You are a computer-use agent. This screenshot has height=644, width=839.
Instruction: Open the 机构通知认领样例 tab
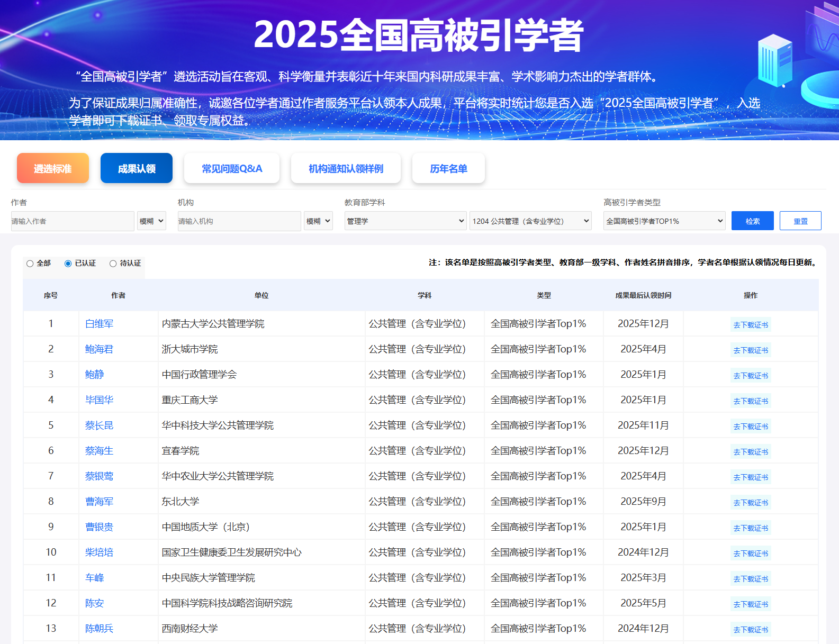[x=346, y=168]
